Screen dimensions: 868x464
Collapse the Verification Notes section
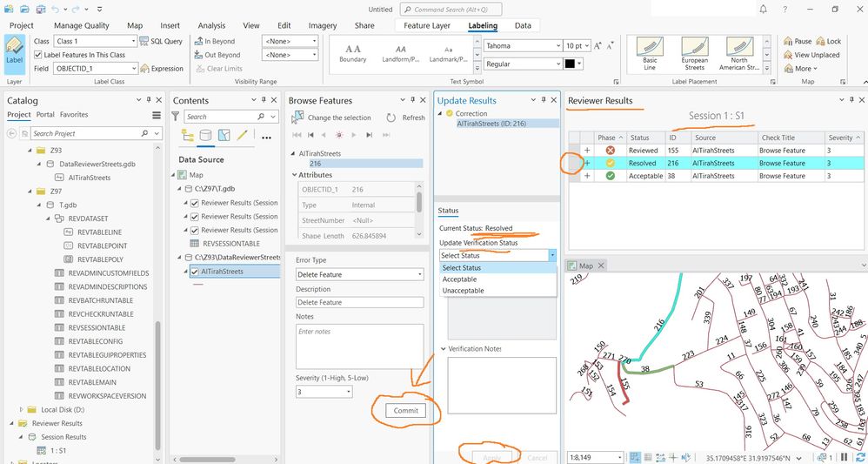tap(443, 349)
